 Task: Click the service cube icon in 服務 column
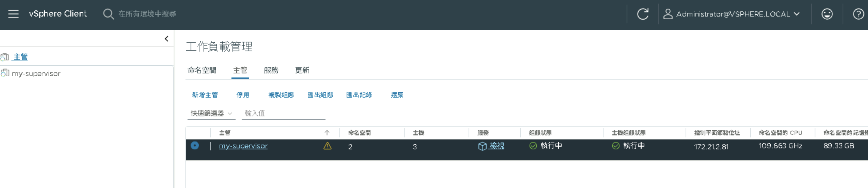tap(482, 146)
